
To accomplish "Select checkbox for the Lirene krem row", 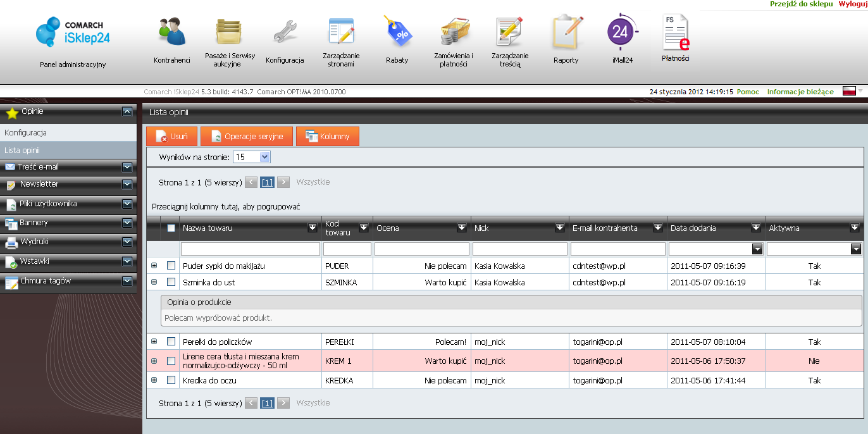I will click(x=171, y=361).
